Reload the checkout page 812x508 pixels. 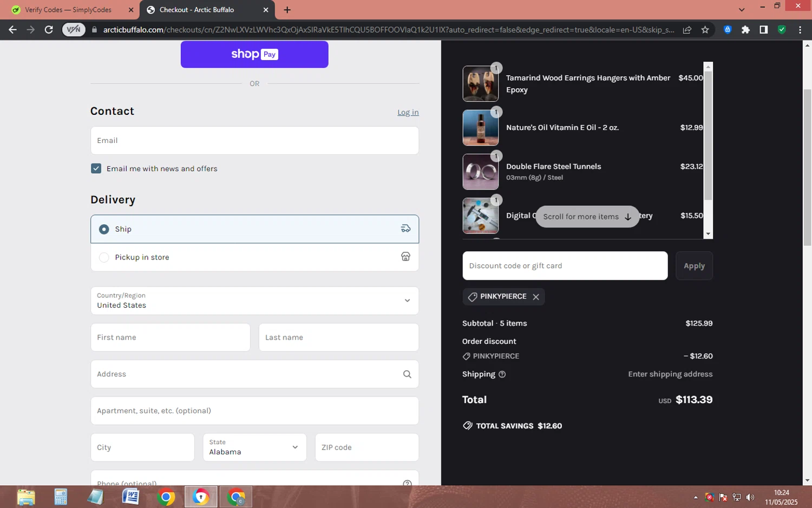click(49, 30)
